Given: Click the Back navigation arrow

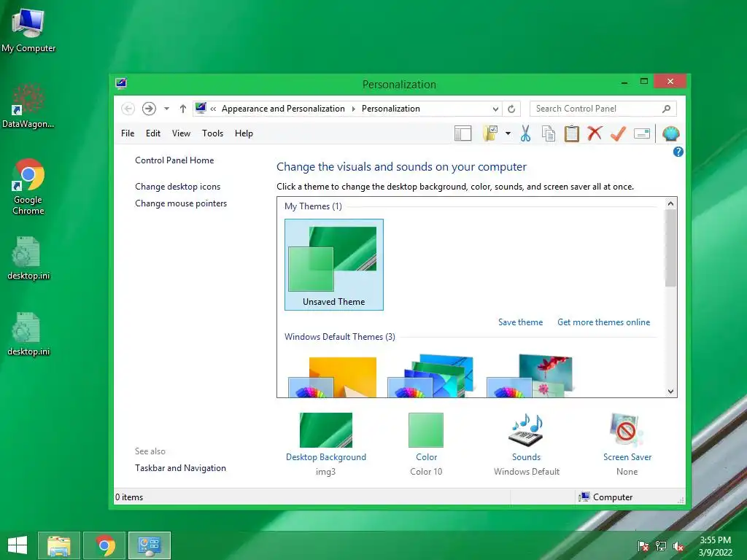Looking at the screenshot, I should (x=128, y=109).
